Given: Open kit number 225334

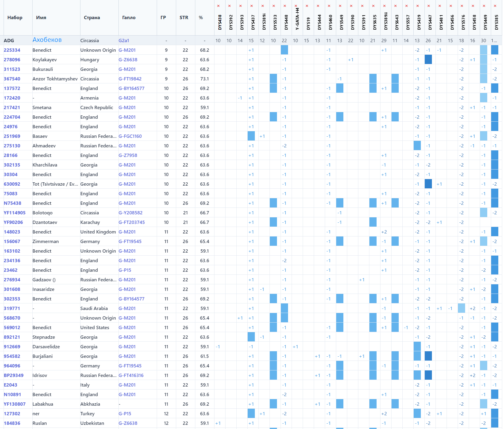Looking at the screenshot, I should [12, 50].
